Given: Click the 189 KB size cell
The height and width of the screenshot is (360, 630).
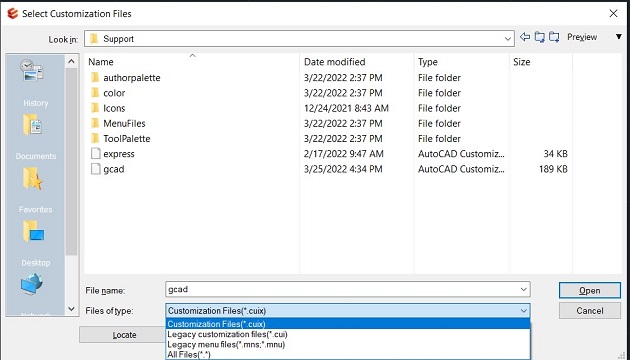Looking at the screenshot, I should pos(553,169).
